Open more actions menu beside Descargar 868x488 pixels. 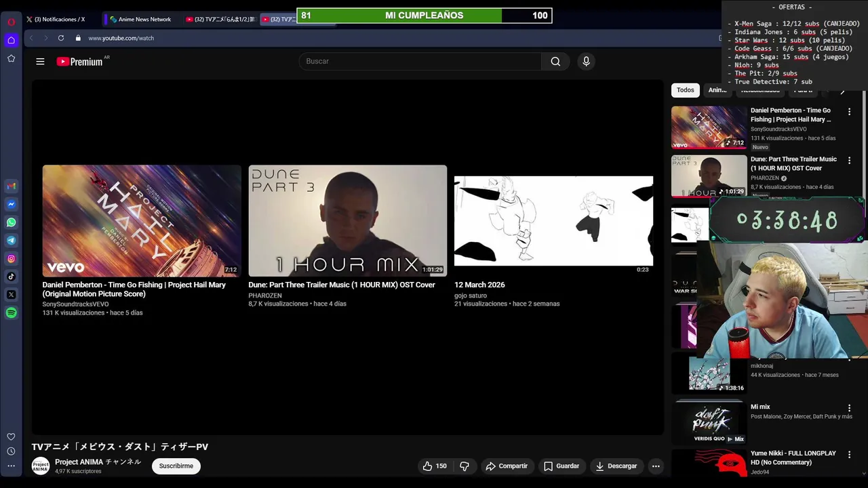tap(656, 466)
